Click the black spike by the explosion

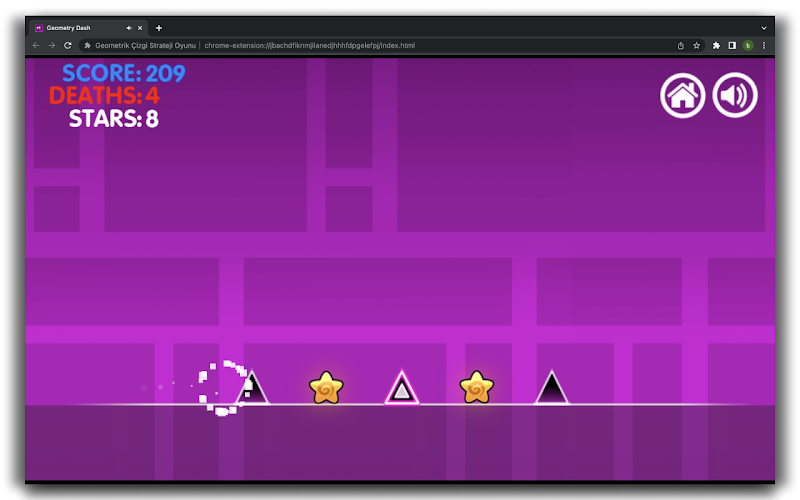[x=254, y=389]
